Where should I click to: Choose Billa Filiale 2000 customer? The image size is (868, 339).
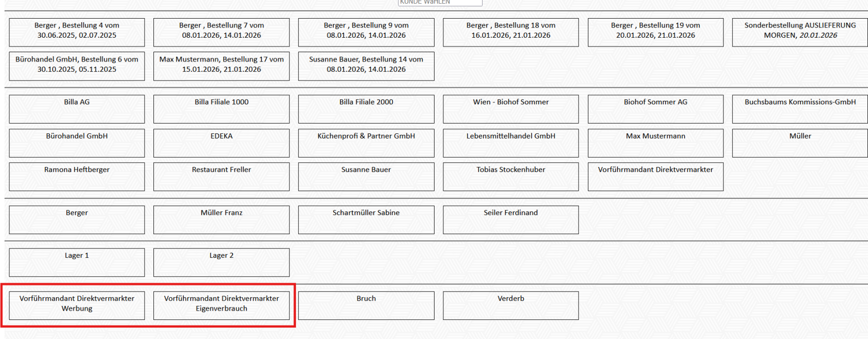(366, 109)
